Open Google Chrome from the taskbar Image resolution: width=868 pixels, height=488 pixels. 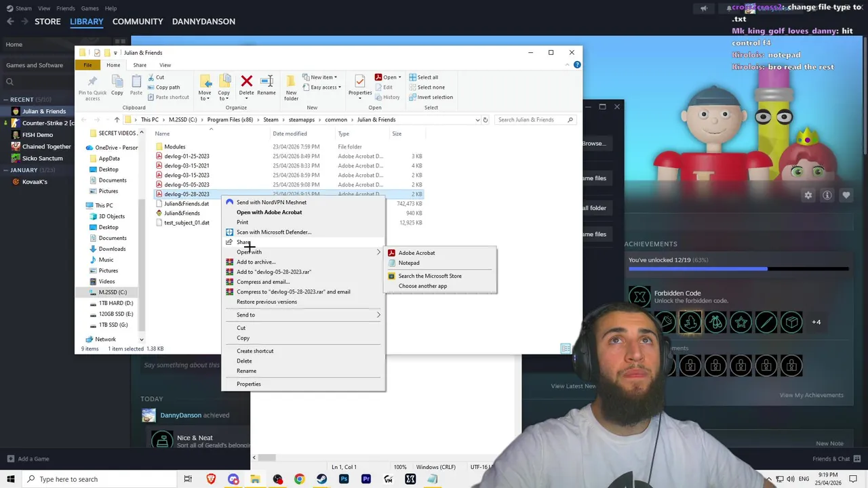coord(299,479)
